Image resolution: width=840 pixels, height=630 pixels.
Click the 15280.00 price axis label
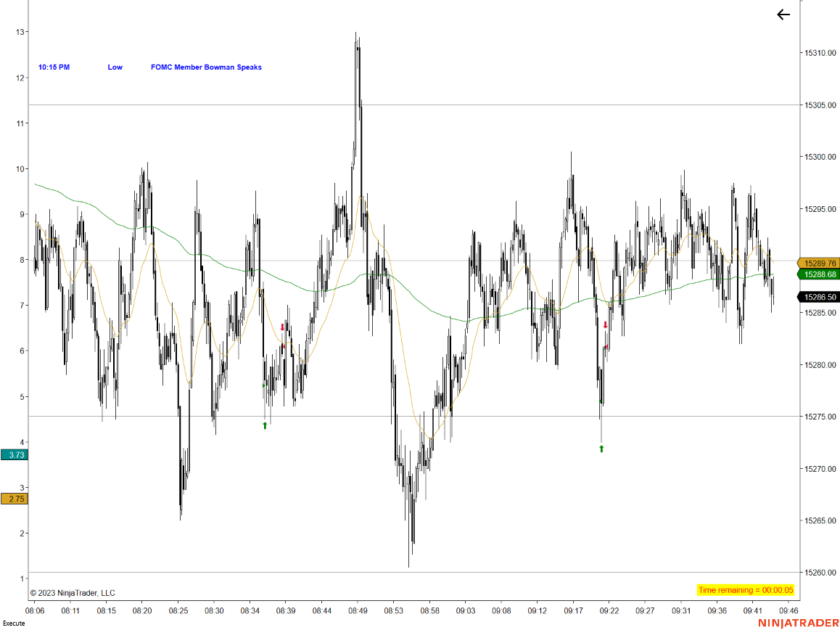pos(820,365)
